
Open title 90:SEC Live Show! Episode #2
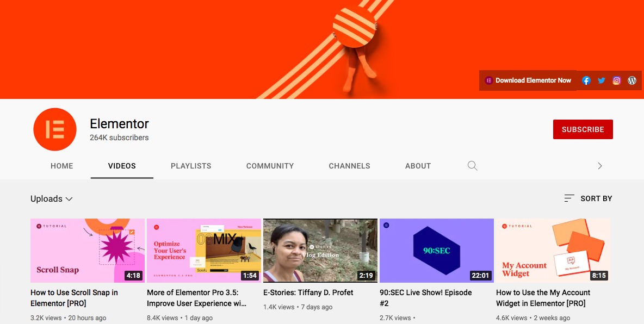pyautogui.click(x=425, y=298)
